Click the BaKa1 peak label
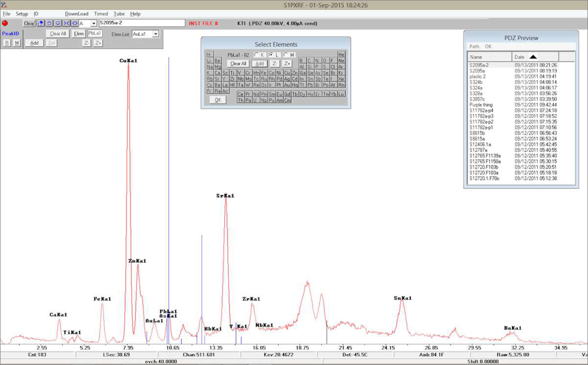Screen dimensions: 588x365 (513, 328)
